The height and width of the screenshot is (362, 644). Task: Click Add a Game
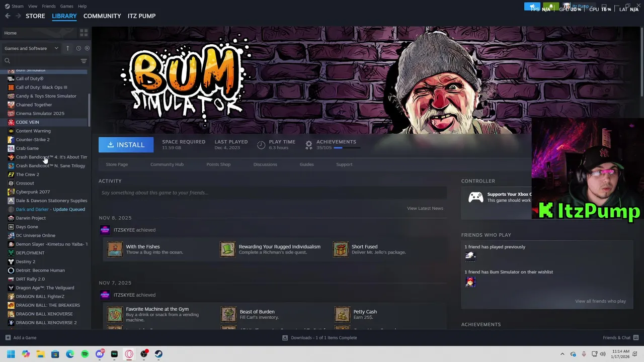coord(21,338)
